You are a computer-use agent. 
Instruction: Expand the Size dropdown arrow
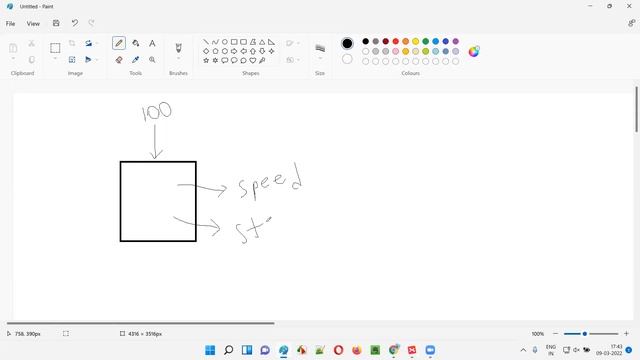320,59
